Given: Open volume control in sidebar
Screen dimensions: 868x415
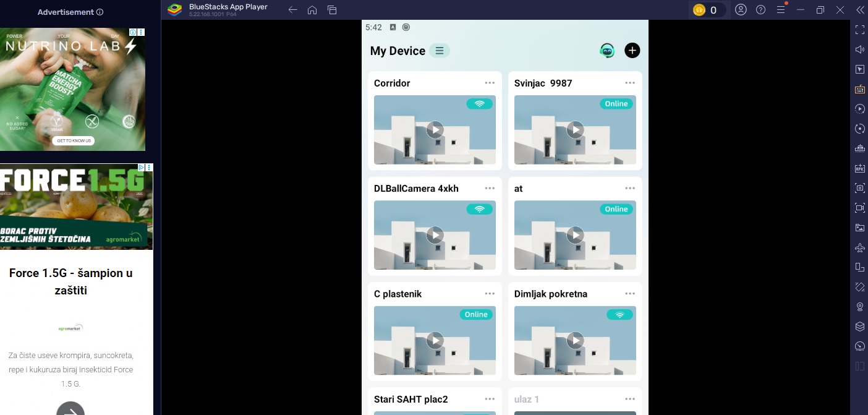Looking at the screenshot, I should [x=859, y=49].
